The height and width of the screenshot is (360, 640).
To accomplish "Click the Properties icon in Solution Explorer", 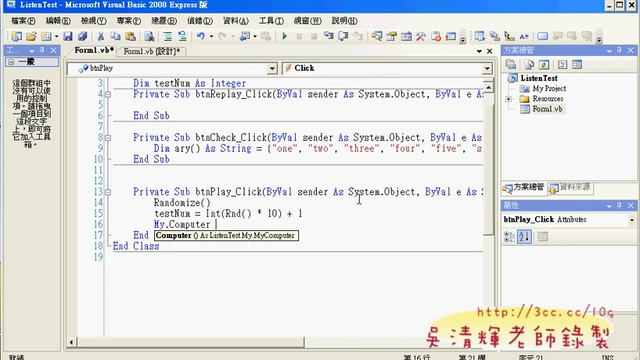I will point(511,64).
